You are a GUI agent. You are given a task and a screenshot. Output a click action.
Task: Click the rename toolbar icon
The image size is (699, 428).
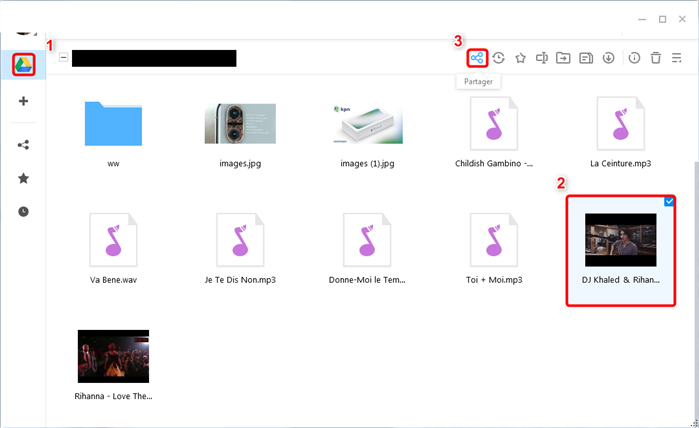pyautogui.click(x=542, y=58)
